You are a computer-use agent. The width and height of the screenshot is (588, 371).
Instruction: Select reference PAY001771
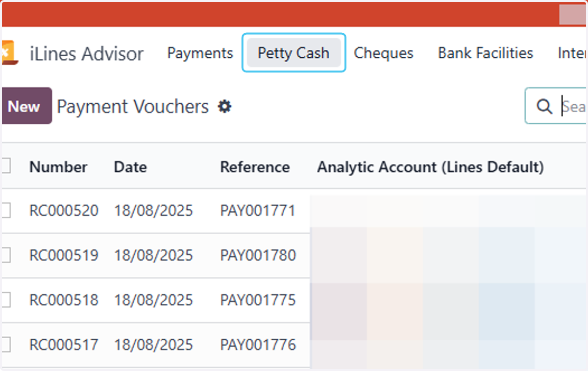pyautogui.click(x=258, y=211)
